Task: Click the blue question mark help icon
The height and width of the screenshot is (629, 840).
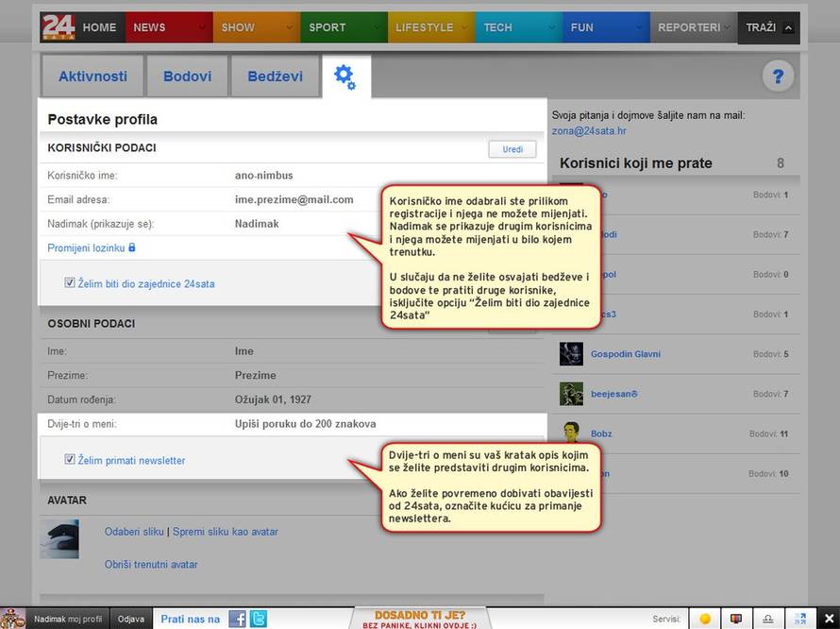Action: pyautogui.click(x=778, y=76)
